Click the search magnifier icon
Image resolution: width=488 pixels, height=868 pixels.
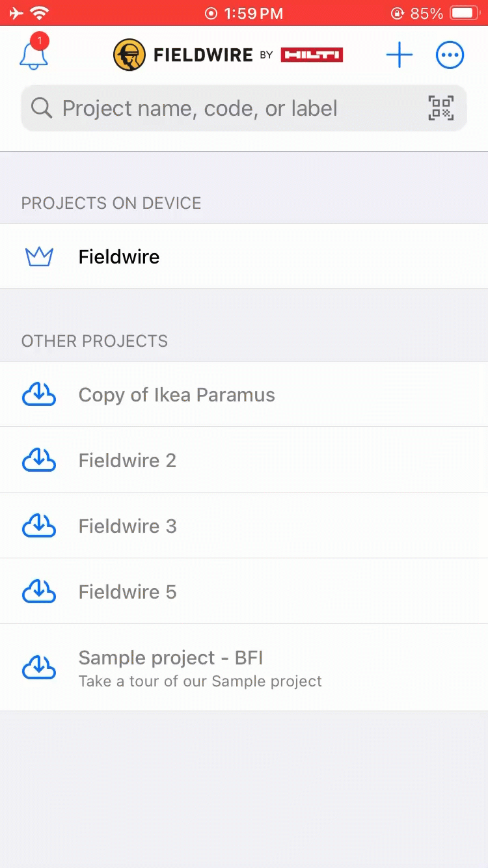[42, 108]
